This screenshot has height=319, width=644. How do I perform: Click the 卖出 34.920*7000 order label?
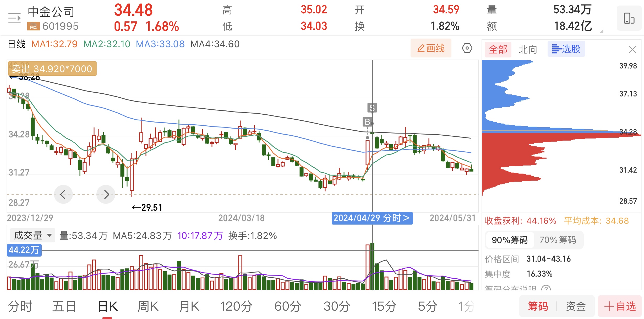(x=52, y=69)
